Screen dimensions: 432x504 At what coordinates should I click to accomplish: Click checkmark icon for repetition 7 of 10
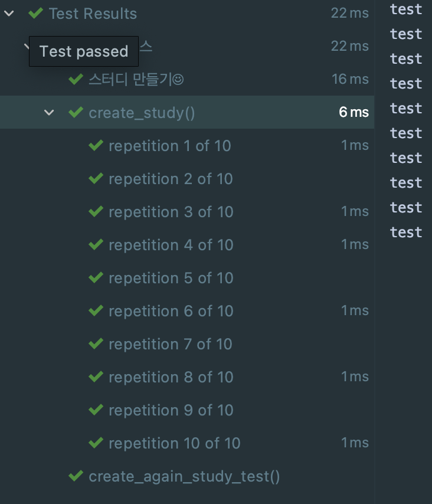96,343
